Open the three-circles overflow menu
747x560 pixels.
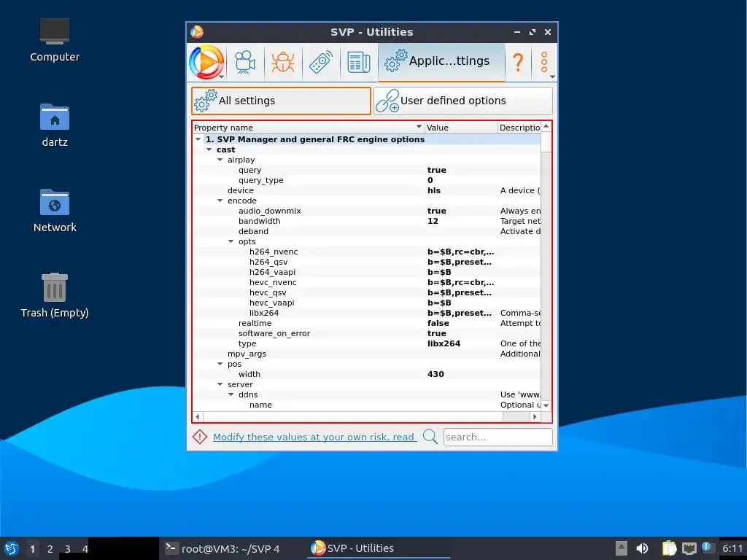pos(544,62)
